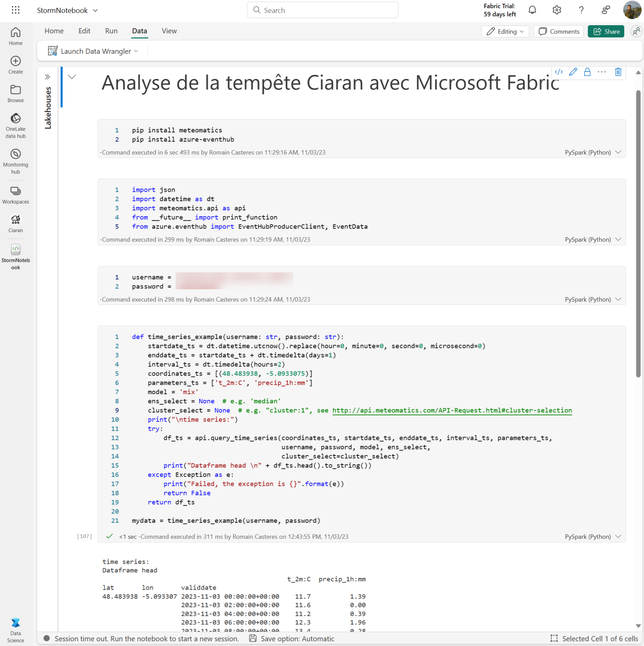Click the code view icon on cell toolbar
The width and height of the screenshot is (644, 646).
click(x=558, y=72)
